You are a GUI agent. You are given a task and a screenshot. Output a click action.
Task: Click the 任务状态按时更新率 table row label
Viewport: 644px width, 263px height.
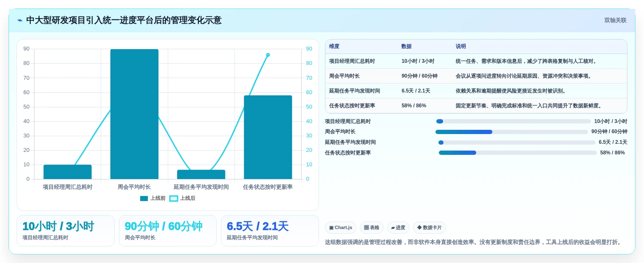coord(352,106)
